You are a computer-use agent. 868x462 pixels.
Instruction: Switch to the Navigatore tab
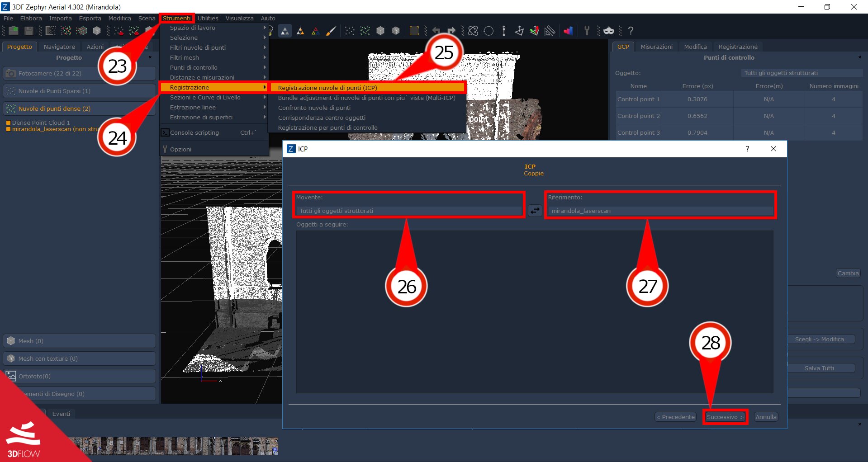pyautogui.click(x=59, y=47)
